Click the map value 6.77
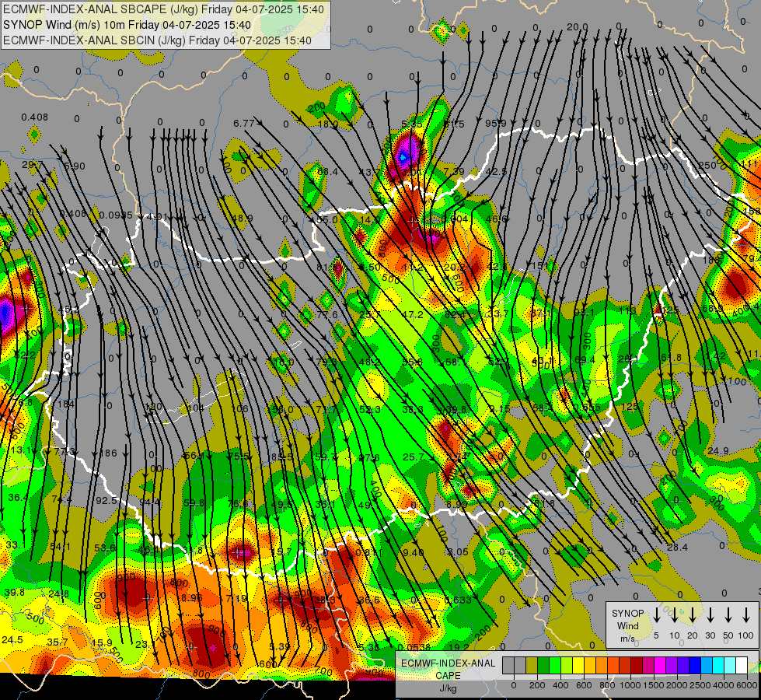Screen dimensions: 761x700 [x=243, y=124]
